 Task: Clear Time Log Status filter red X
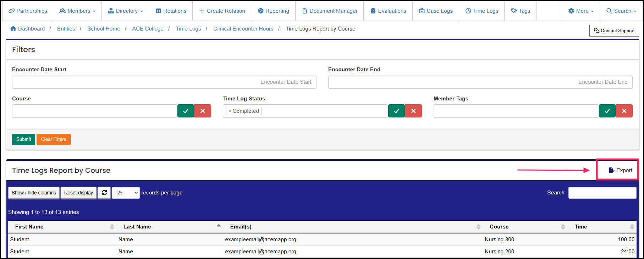click(413, 111)
